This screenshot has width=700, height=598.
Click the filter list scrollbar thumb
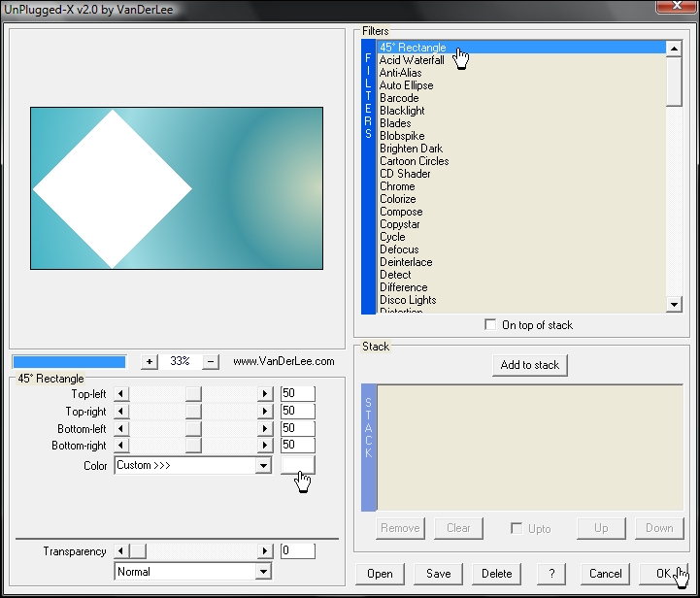point(674,82)
